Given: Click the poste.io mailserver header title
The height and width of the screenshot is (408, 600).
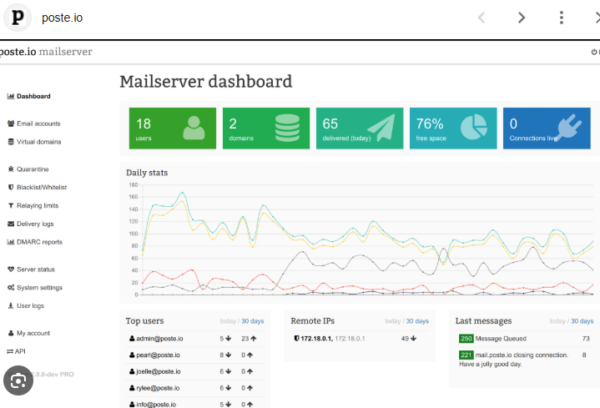Looking at the screenshot, I should [45, 52].
